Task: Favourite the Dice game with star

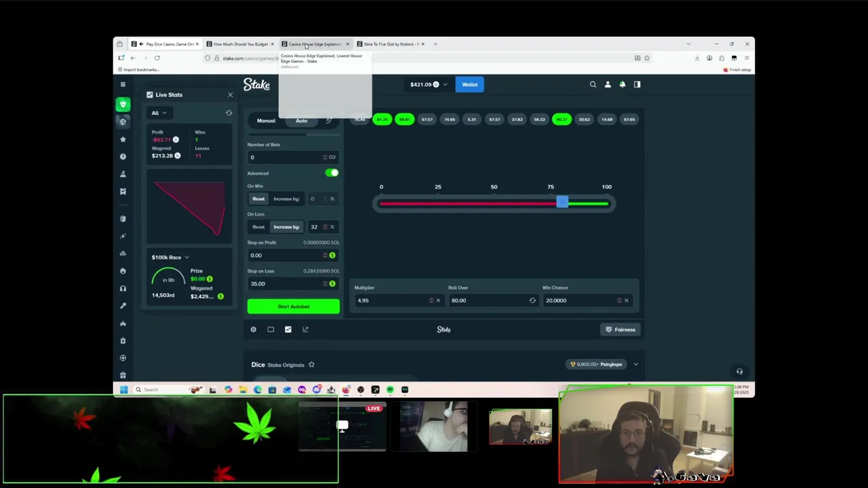Action: (x=311, y=365)
